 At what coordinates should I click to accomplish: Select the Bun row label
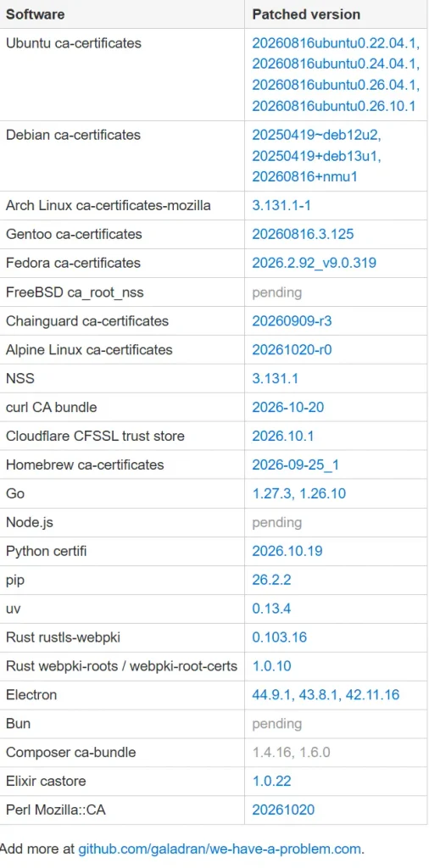[18, 724]
